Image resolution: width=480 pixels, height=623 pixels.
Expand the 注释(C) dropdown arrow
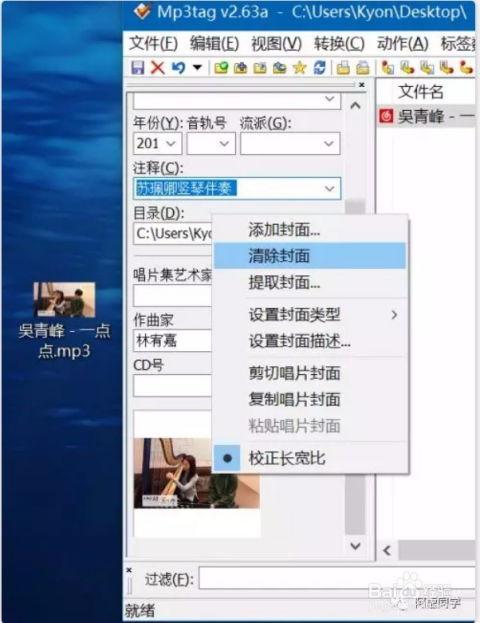329,188
